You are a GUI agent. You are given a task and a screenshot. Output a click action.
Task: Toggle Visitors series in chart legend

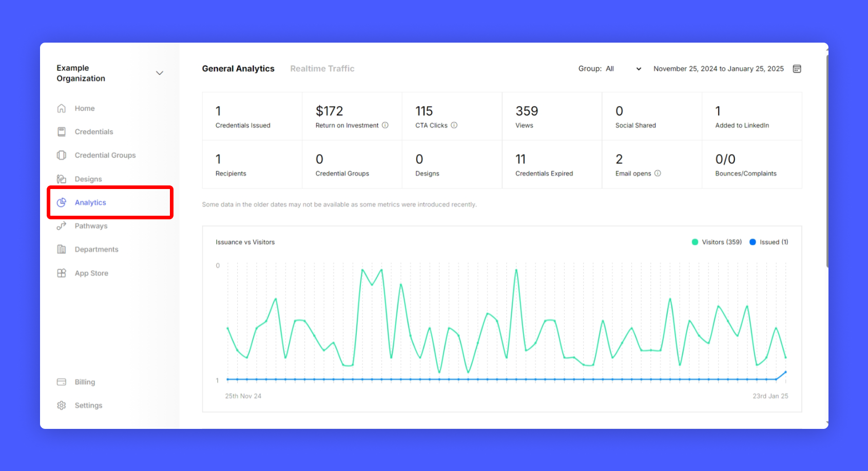tap(717, 242)
